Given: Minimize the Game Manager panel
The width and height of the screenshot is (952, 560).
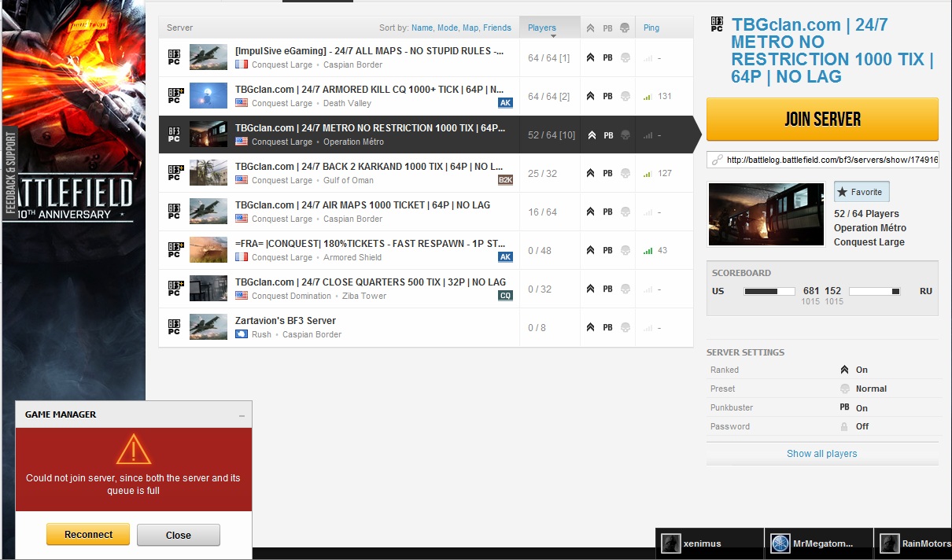Looking at the screenshot, I should (x=242, y=415).
